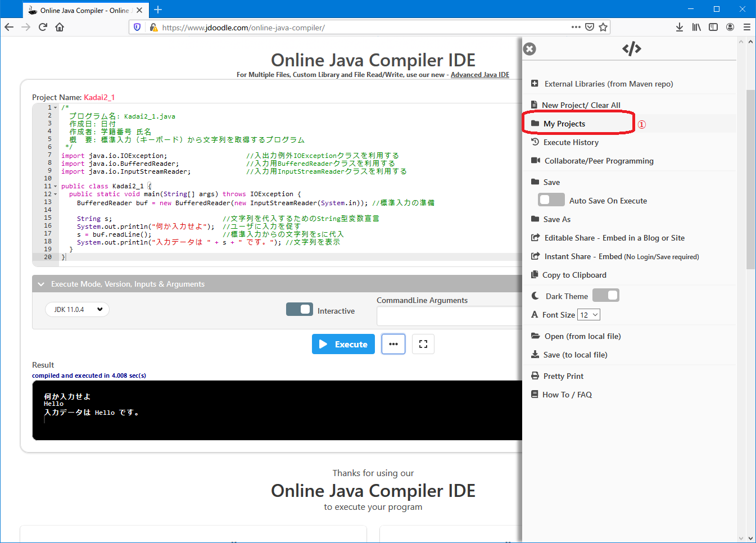Image resolution: width=756 pixels, height=543 pixels.
Task: Click the browser reload icon
Action: 43,27
